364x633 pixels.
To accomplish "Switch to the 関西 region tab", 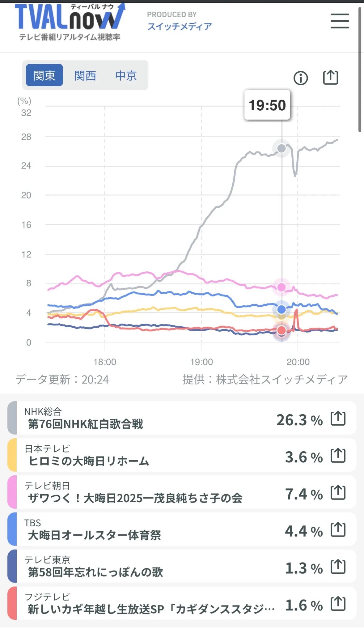I will pyautogui.click(x=85, y=75).
